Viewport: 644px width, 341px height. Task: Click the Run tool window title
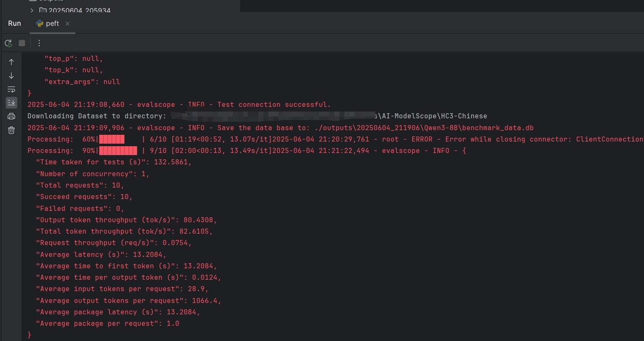14,24
